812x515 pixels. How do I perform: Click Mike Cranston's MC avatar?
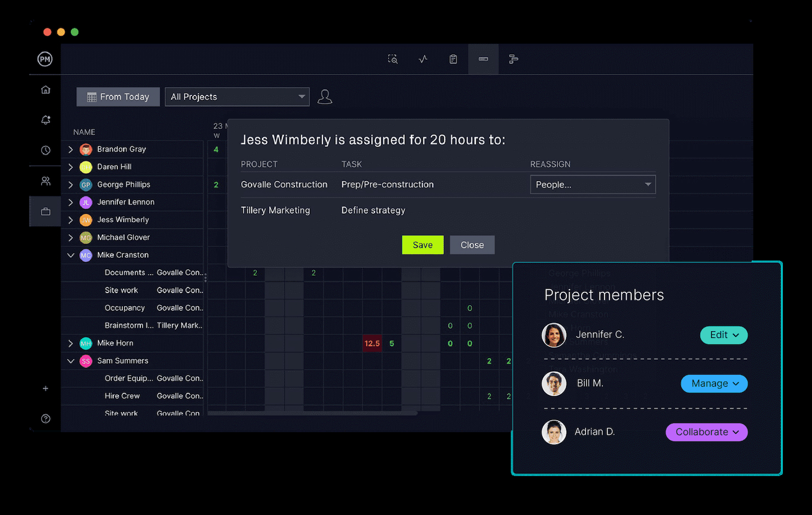86,255
